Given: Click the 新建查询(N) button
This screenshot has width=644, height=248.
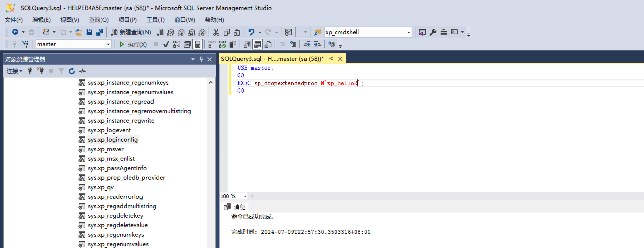Looking at the screenshot, I should pyautogui.click(x=131, y=32).
